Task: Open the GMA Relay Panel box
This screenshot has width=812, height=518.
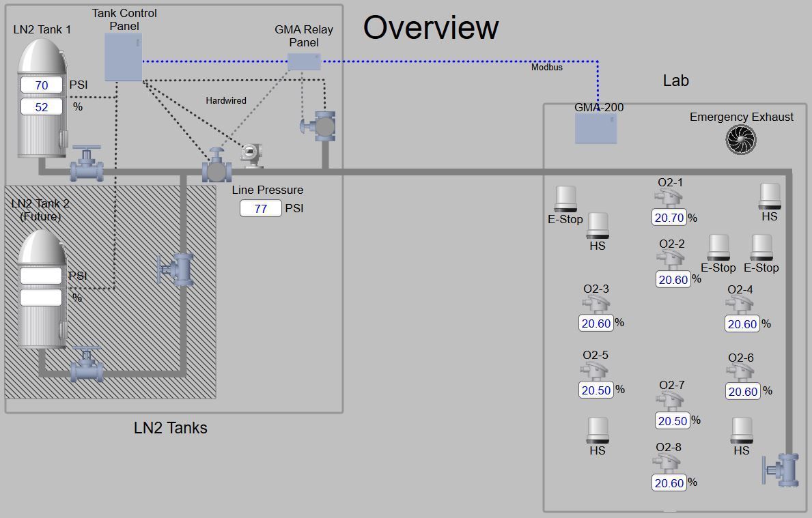Action: pyautogui.click(x=304, y=61)
